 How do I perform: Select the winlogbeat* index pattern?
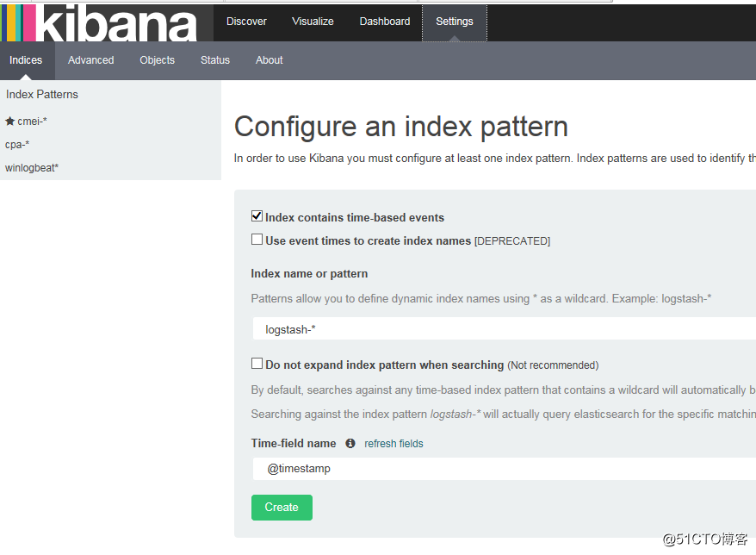click(x=32, y=168)
